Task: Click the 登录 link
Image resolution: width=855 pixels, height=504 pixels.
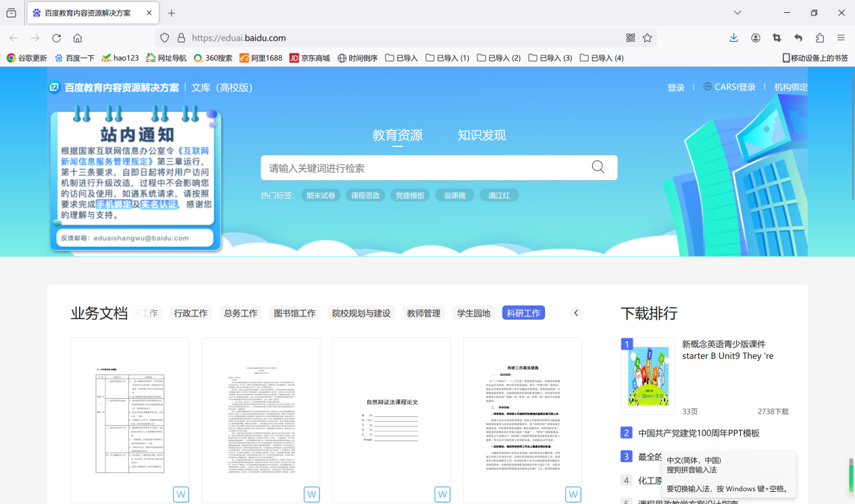Action: pos(676,88)
